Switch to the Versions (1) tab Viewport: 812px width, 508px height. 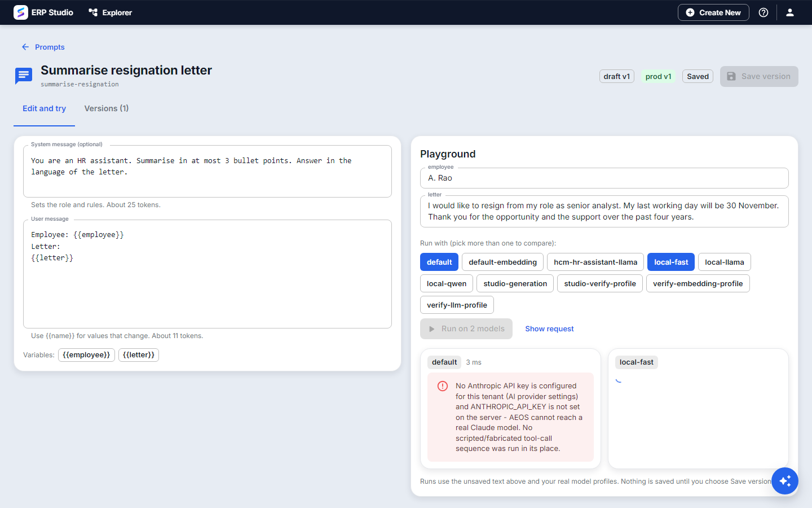[x=107, y=108]
